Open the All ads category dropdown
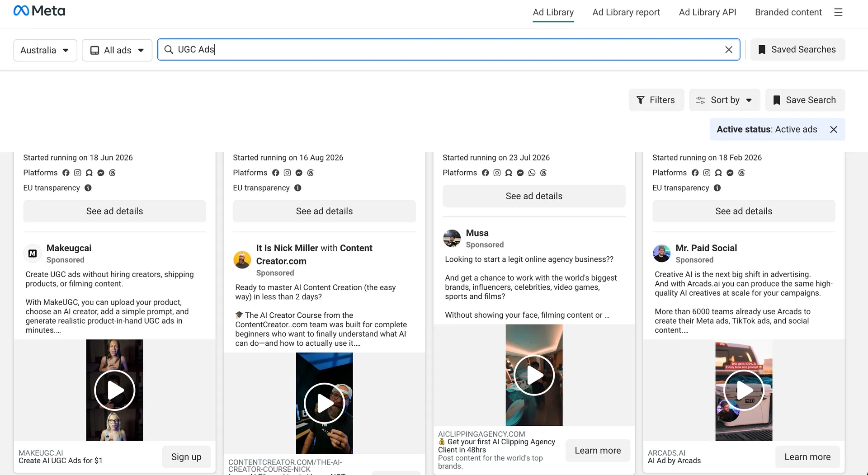Viewport: 868px width, 475px height. coord(117,50)
